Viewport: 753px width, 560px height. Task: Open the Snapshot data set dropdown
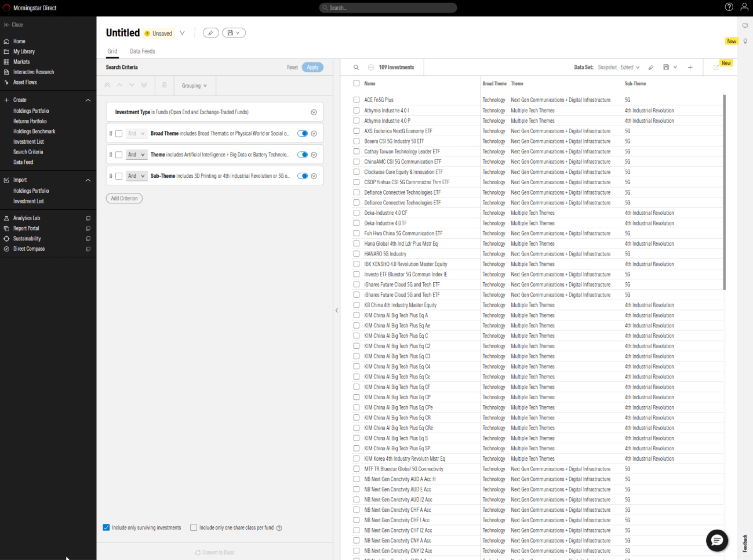pyautogui.click(x=618, y=67)
